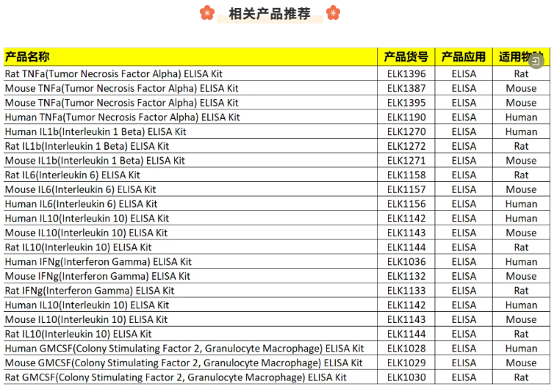Click the floating export icon over table header

[x=537, y=61]
